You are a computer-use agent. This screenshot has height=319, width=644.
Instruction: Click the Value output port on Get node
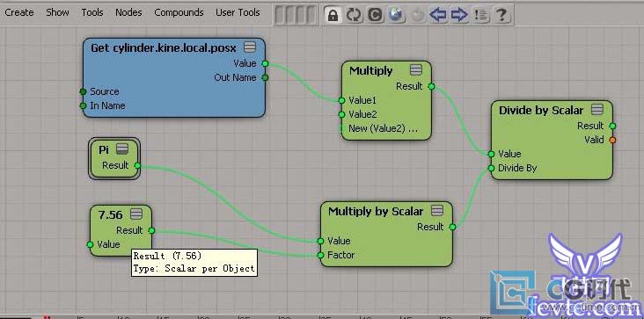[265, 63]
